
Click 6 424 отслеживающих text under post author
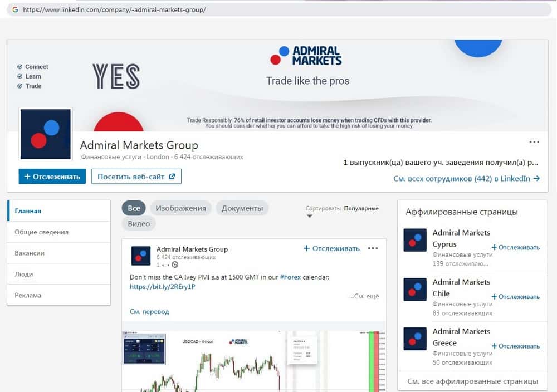point(186,257)
